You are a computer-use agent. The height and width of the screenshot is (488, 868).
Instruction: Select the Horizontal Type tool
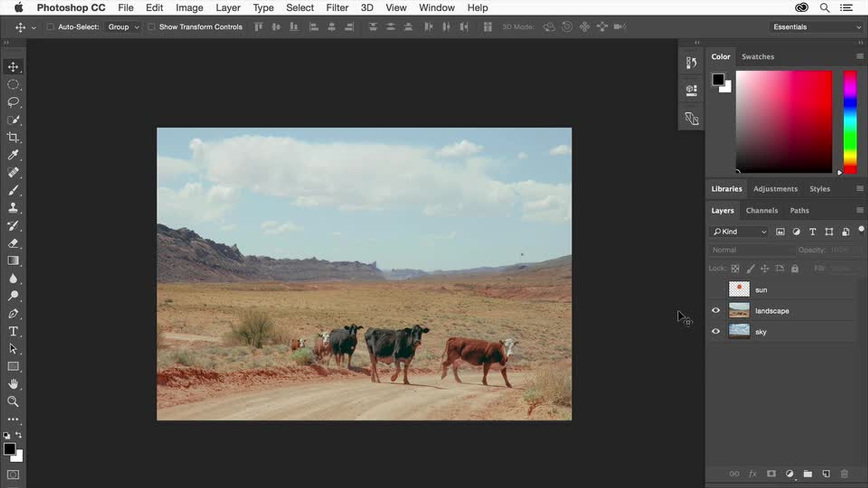[13, 331]
